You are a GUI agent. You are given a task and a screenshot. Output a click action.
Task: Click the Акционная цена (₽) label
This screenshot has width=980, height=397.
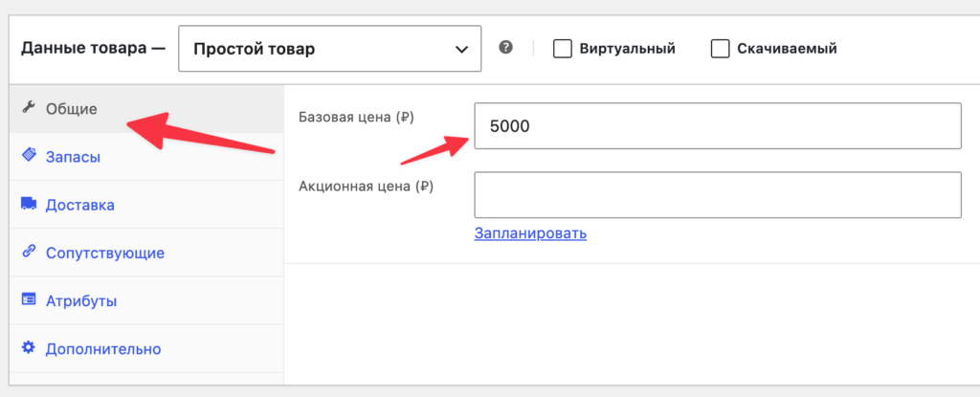click(x=367, y=186)
